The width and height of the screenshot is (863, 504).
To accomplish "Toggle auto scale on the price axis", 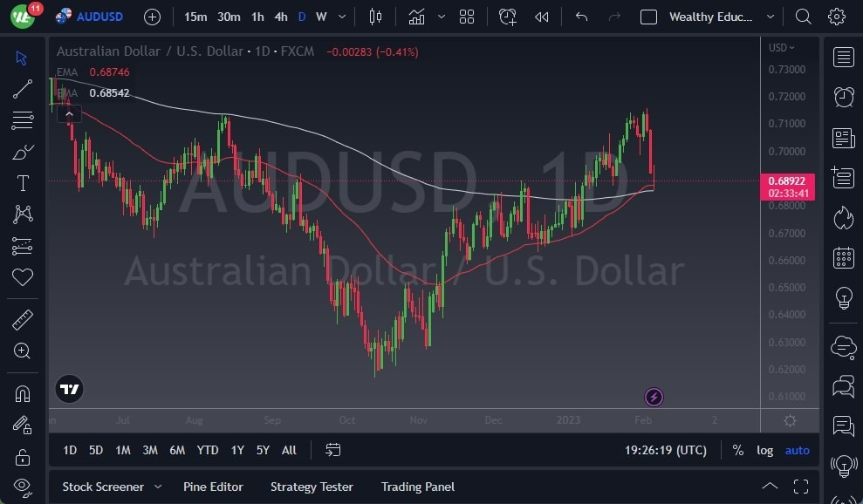I will 797,450.
